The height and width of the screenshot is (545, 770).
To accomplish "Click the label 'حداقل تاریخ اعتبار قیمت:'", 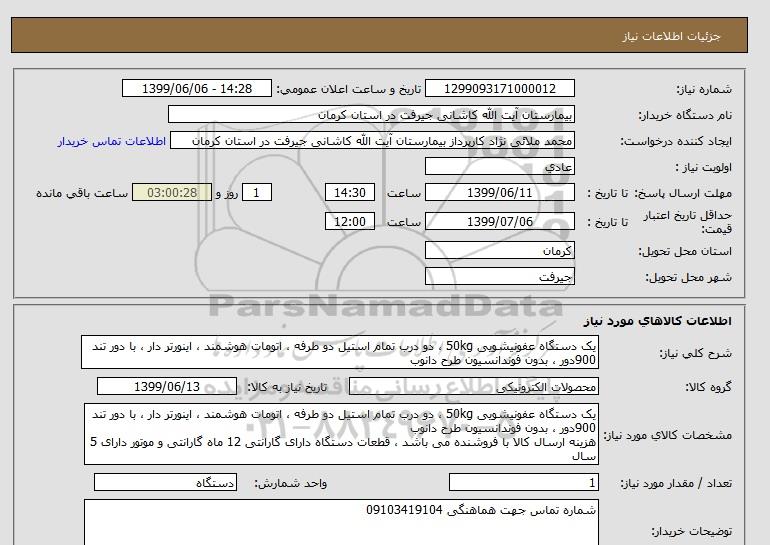I will (x=688, y=222).
